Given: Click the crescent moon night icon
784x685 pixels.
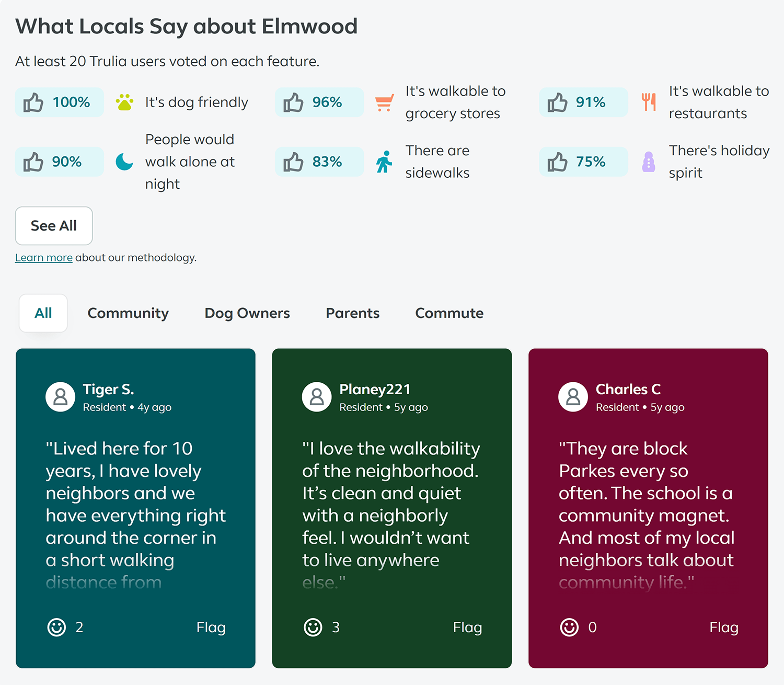Looking at the screenshot, I should coord(124,162).
